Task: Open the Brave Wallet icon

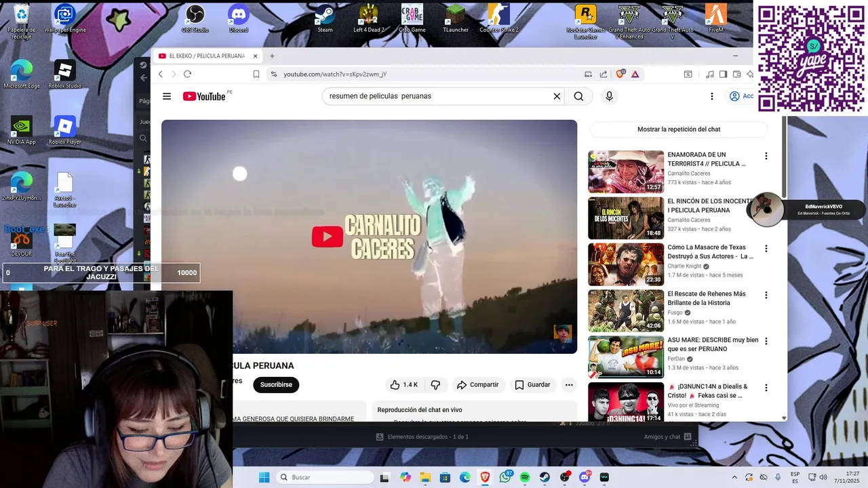Action: coord(736,74)
